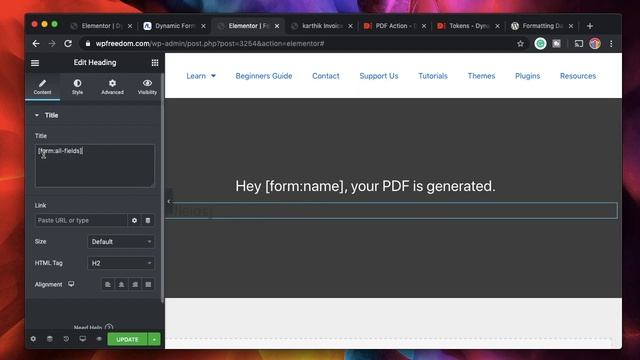Click the browser address bar URL

[210, 44]
